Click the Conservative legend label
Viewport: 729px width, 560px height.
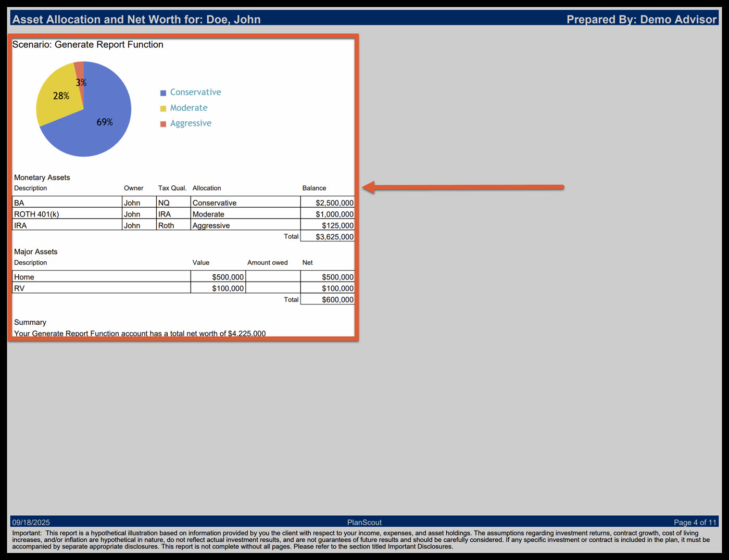[195, 92]
